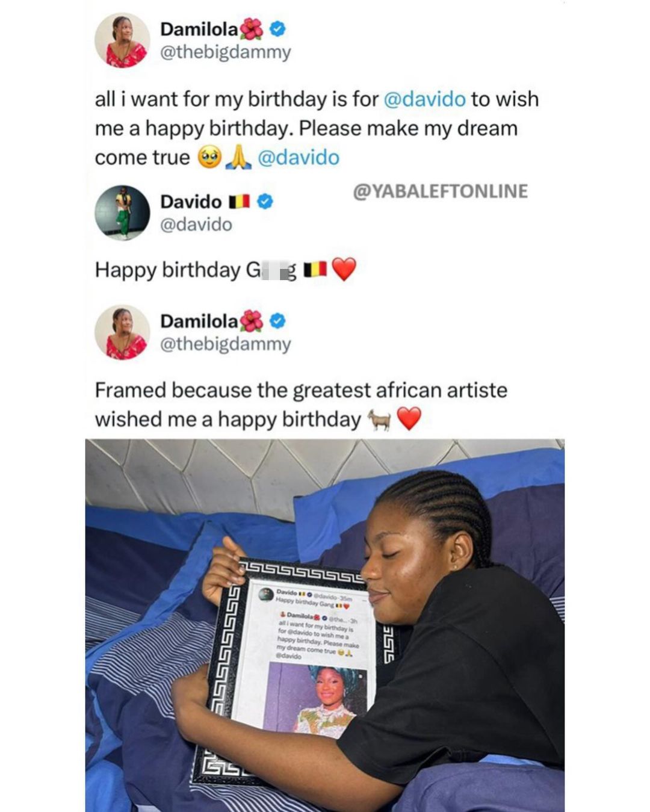Screen dimensions: 650x812
Task: Open the grey @davido handle under Davido
Action: coord(196,225)
